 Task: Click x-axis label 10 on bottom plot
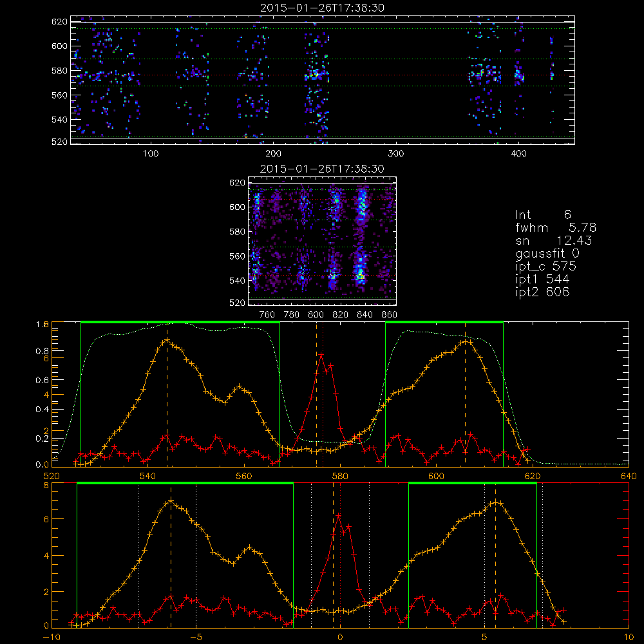coord(629,637)
